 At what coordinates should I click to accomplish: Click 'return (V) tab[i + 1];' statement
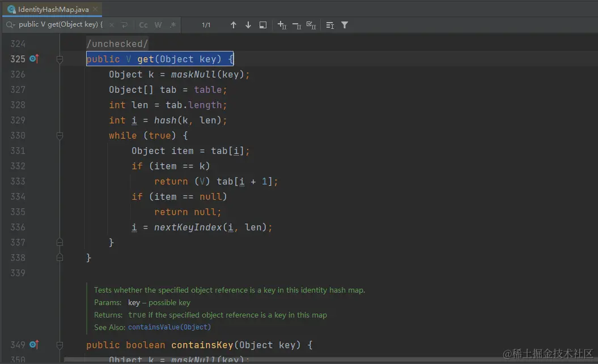point(216,181)
